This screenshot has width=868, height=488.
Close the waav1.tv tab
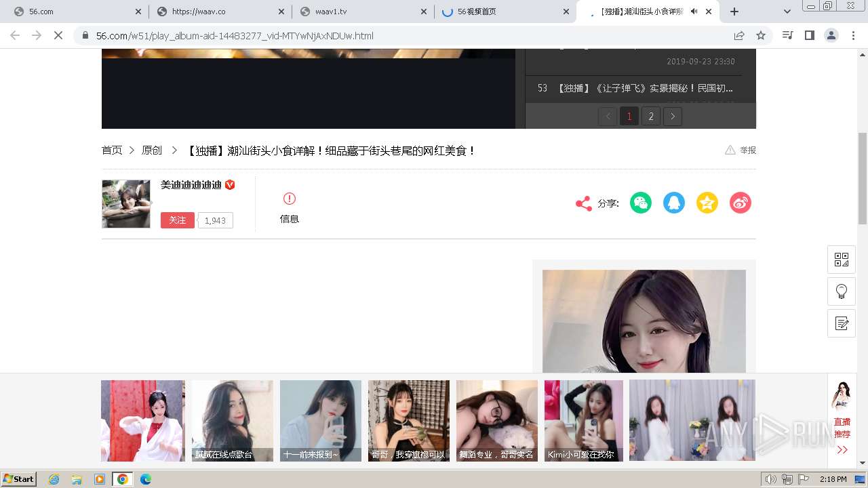click(x=424, y=12)
